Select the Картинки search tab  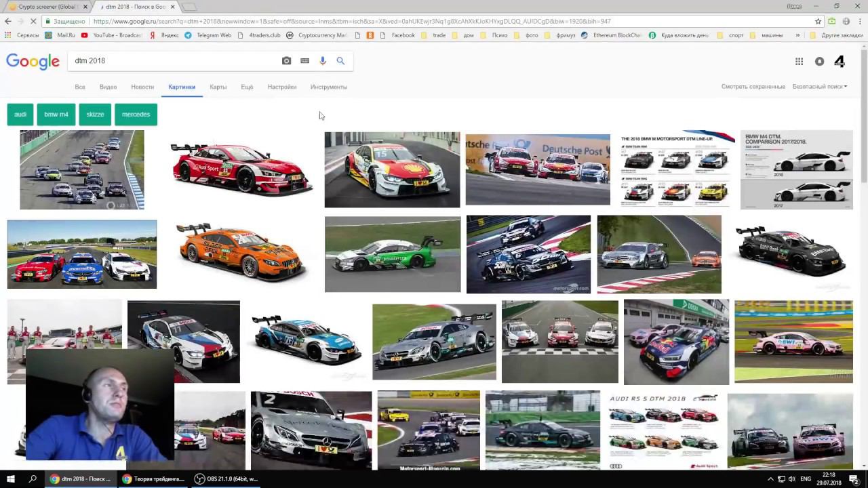(x=182, y=87)
